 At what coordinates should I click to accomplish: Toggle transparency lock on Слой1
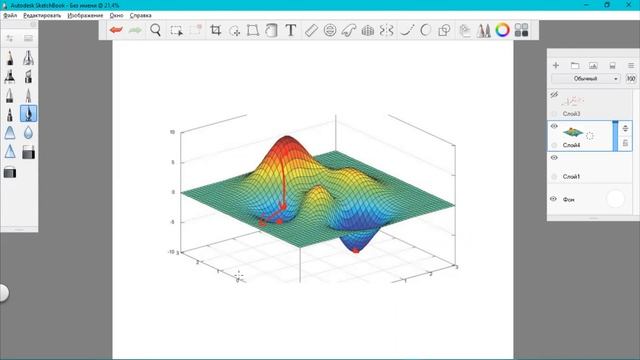(x=554, y=176)
